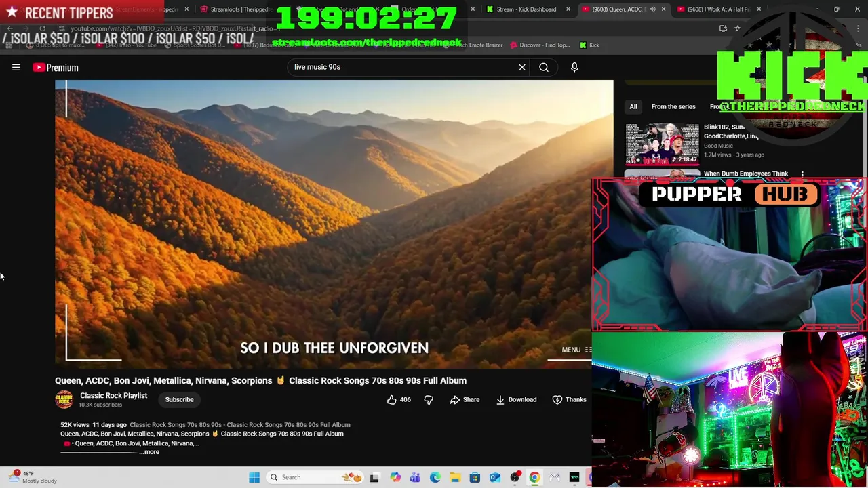Switch to the Streamloots browser tab
Viewport: 868px width, 488px height.
[236, 9]
